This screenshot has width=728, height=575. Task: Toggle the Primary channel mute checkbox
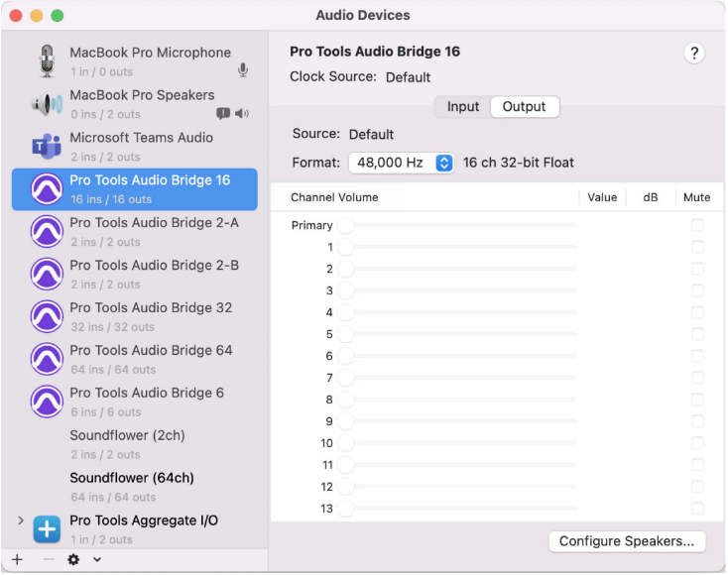click(697, 225)
